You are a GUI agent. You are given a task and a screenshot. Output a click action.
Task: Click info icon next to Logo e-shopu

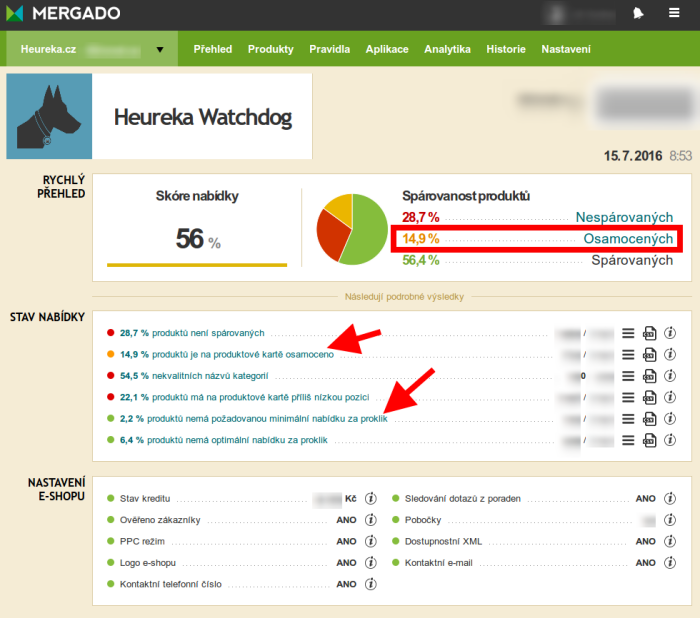coord(371,563)
